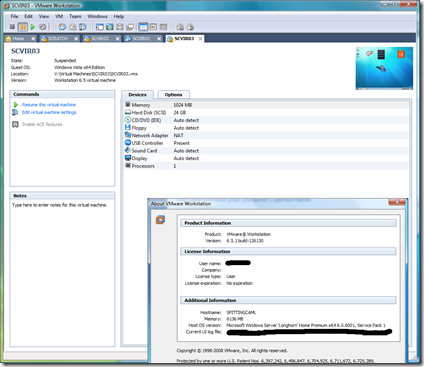Image resolution: width=424 pixels, height=367 pixels.
Task: Click the VMware logo in About dialog
Action: point(160,220)
